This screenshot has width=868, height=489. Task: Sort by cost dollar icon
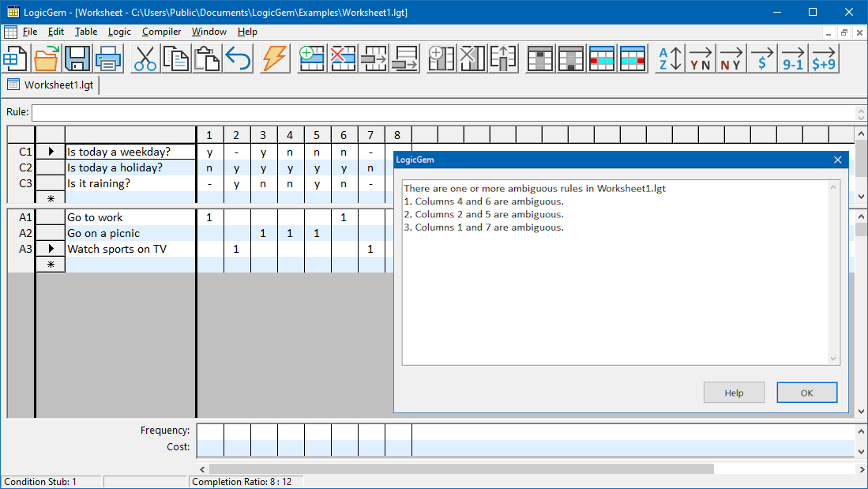(x=761, y=58)
